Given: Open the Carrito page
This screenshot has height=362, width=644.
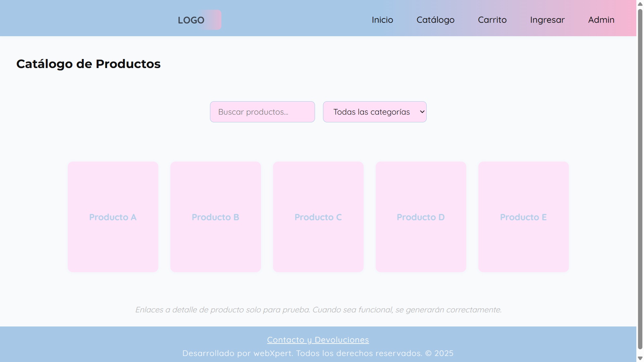Looking at the screenshot, I should (492, 20).
